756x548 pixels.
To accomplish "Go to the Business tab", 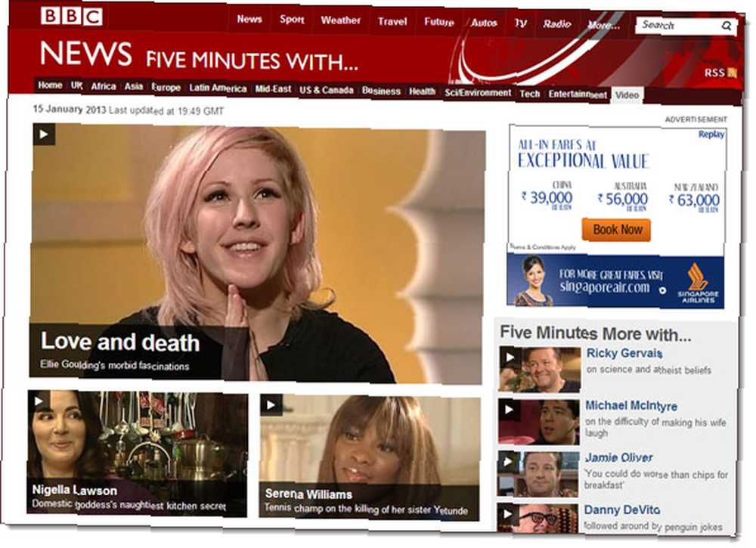I will click(x=381, y=91).
